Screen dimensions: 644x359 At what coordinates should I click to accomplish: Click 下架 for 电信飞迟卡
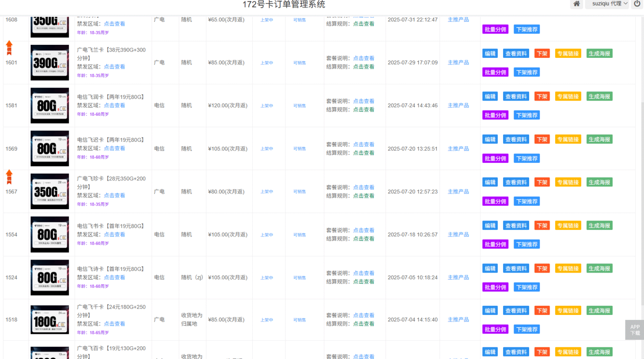coord(542,139)
